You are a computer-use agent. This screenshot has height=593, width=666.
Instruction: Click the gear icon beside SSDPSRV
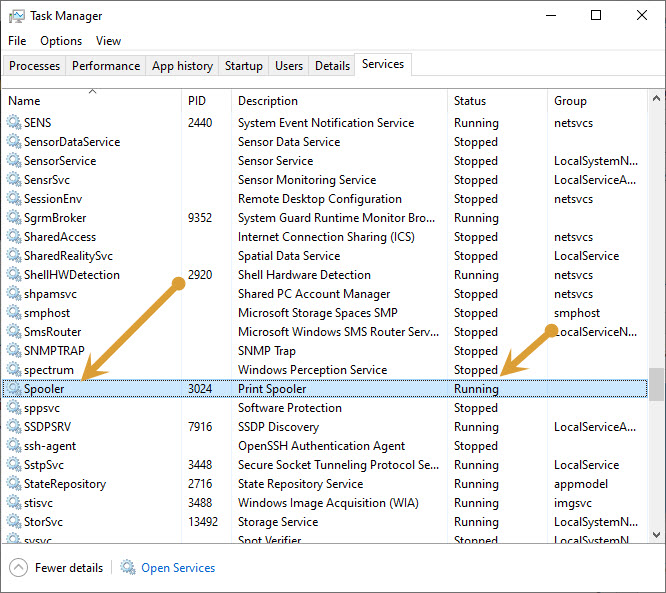click(x=14, y=426)
